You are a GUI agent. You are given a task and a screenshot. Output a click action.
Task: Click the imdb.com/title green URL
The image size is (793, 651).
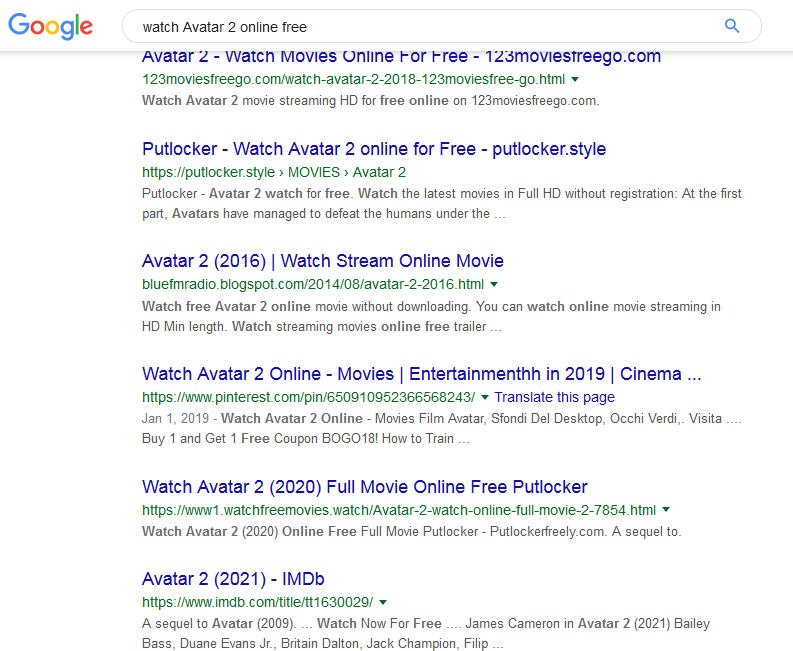click(x=257, y=602)
